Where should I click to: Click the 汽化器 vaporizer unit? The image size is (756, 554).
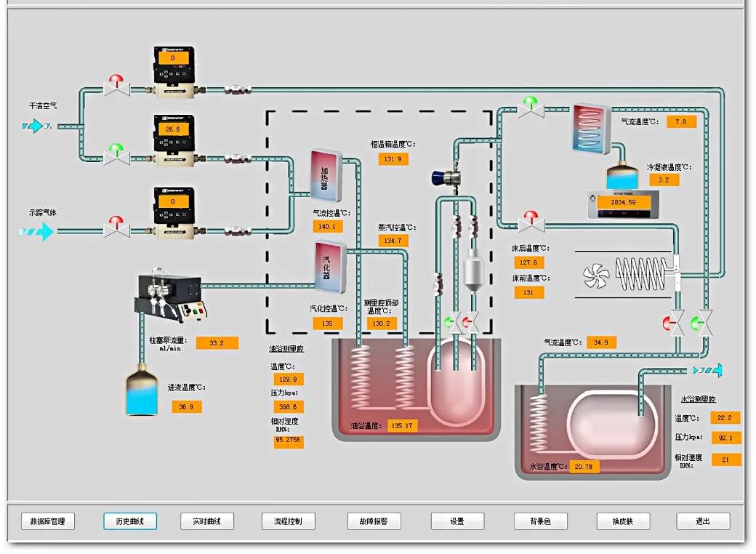click(327, 267)
